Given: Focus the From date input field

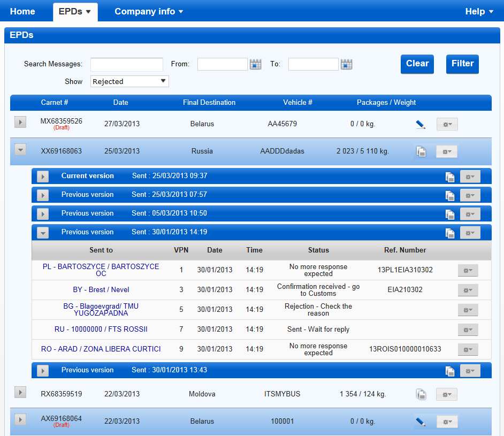Looking at the screenshot, I should (223, 64).
